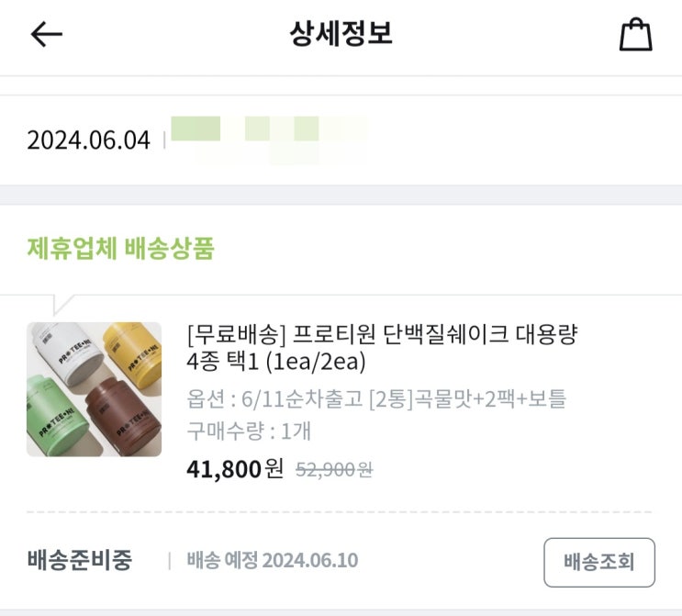Tap the 제휴업체 배송상품 section header
Viewport: 682px width, 616px height.
120,248
